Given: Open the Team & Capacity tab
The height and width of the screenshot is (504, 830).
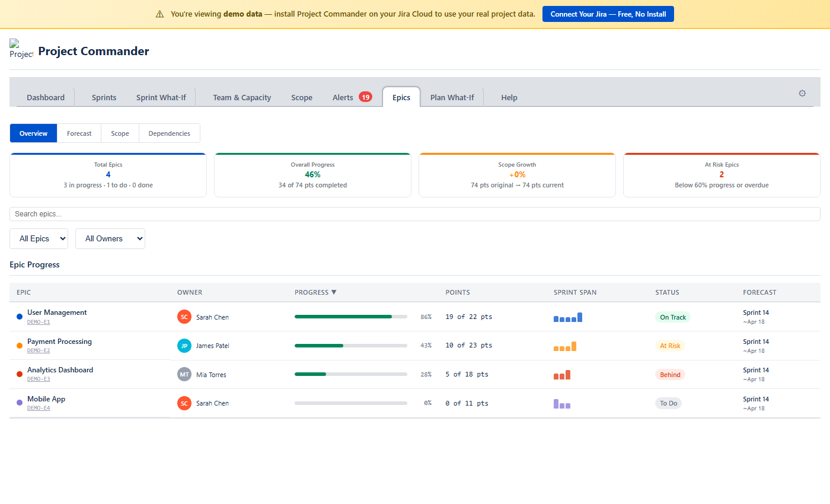Looking at the screenshot, I should pos(242,97).
